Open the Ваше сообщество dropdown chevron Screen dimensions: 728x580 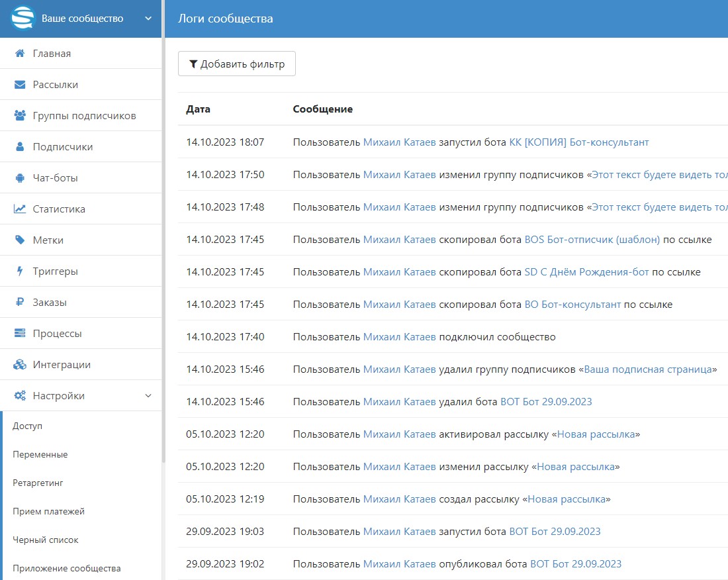pos(148,19)
